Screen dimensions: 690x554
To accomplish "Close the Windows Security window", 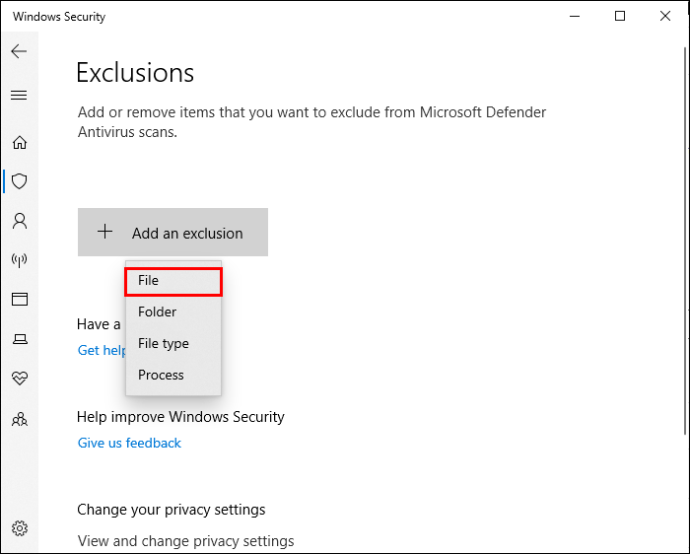I will (665, 16).
